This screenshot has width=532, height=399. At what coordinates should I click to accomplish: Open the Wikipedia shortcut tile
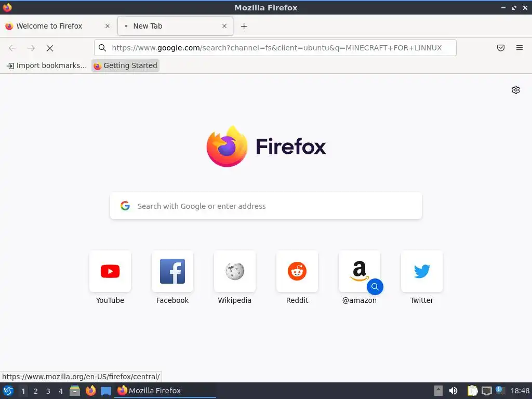[x=235, y=271]
